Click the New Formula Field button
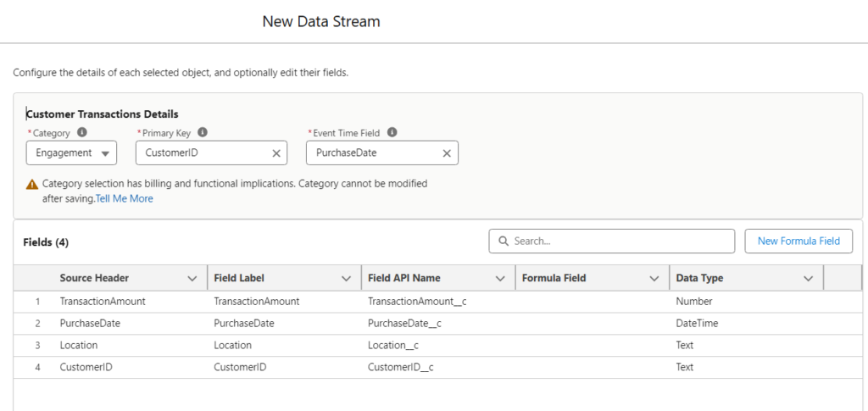This screenshot has height=411, width=868. click(798, 242)
